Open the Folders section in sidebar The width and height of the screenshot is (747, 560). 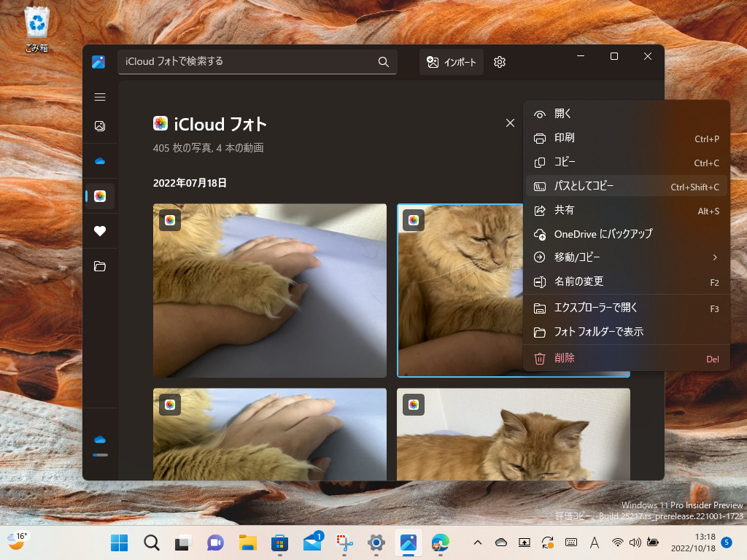[100, 266]
